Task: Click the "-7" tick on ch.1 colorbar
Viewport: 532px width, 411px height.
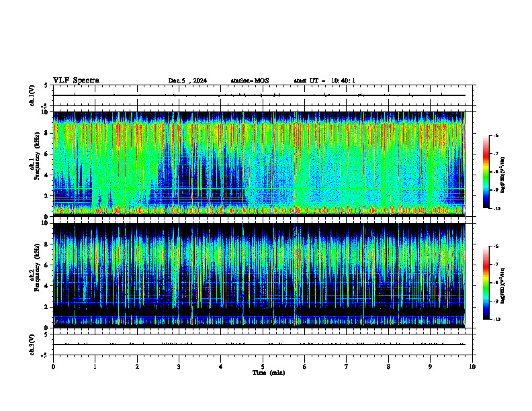Action: tap(496, 154)
